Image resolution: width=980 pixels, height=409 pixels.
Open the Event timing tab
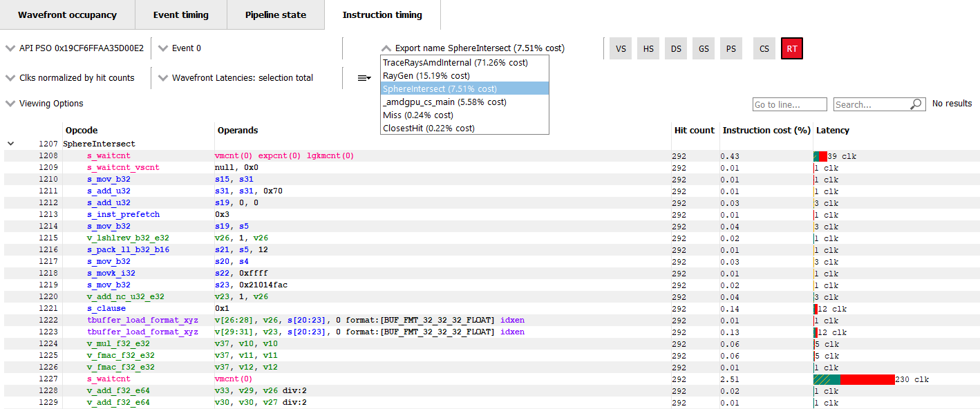[180, 15]
